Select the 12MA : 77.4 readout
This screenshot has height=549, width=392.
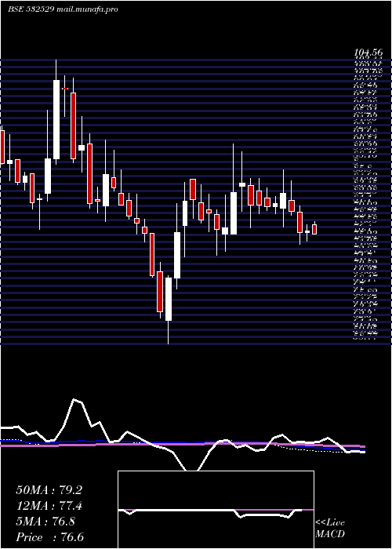point(49,506)
